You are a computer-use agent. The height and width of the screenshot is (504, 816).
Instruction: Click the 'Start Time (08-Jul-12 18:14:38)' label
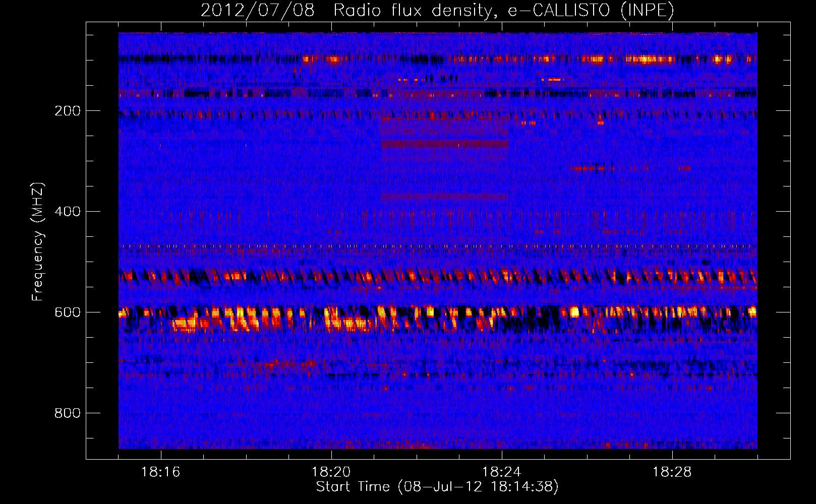[x=437, y=487]
